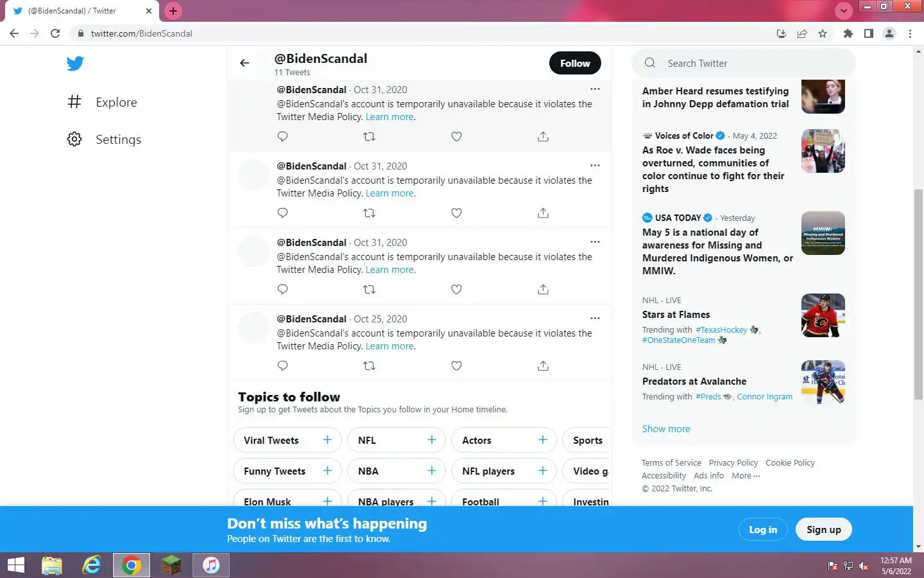Open Explore from the left sidebar
This screenshot has width=924, height=578.
(x=103, y=102)
